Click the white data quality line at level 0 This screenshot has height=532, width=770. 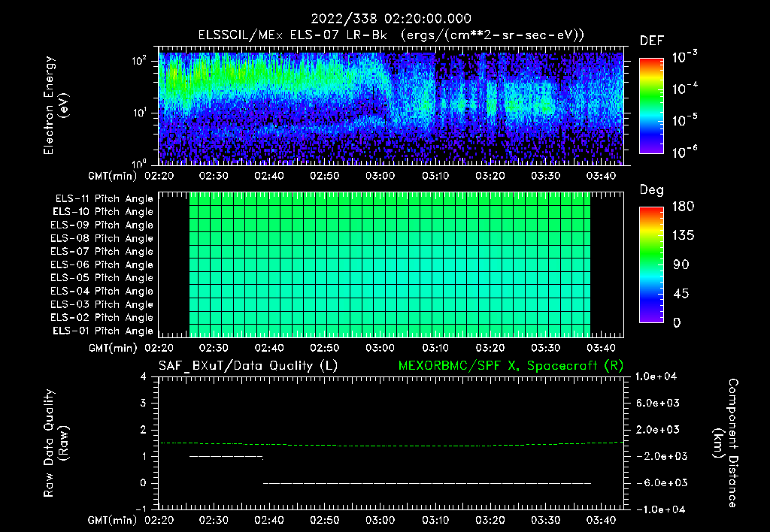(427, 483)
